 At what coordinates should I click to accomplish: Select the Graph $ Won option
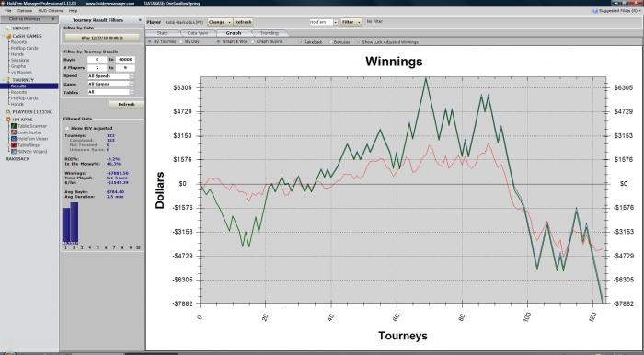click(x=219, y=42)
